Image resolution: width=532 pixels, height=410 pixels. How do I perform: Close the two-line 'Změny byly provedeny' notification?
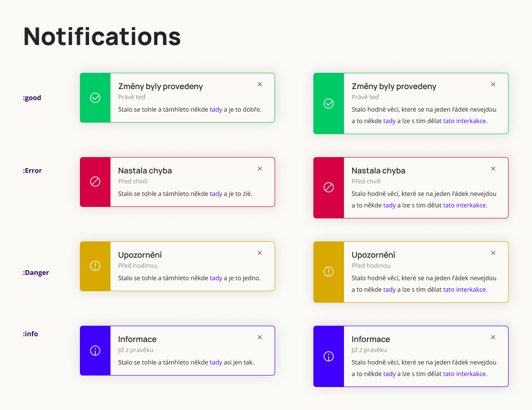click(x=493, y=84)
